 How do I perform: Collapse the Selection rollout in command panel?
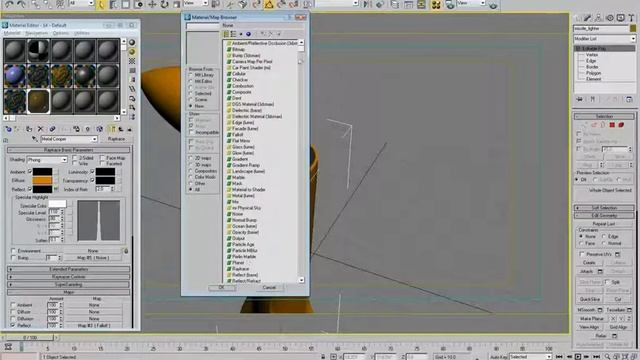[604, 116]
